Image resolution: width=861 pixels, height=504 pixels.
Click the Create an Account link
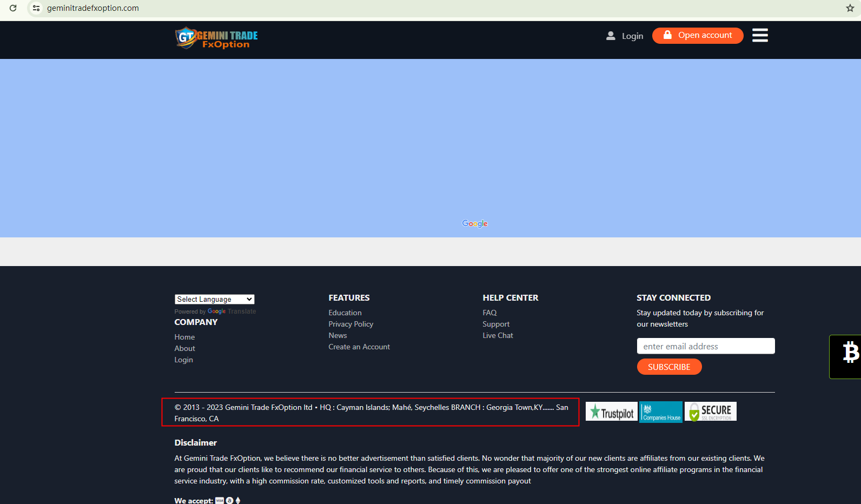(x=359, y=347)
